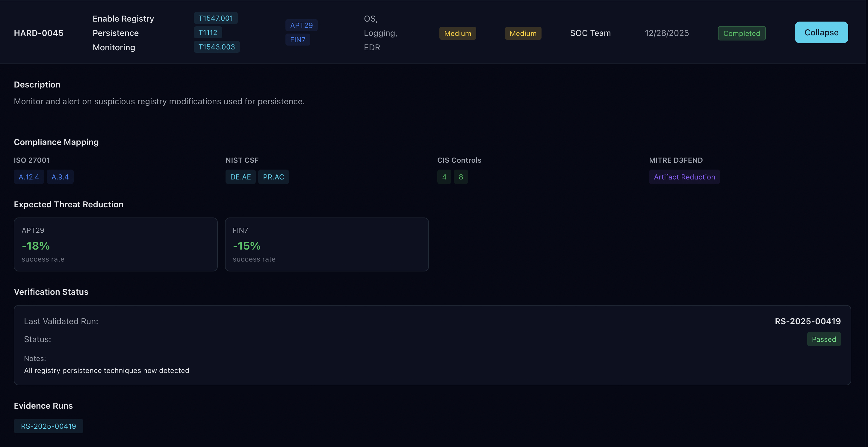Select ISO 27001 control A.9.4
Image resolution: width=868 pixels, height=447 pixels.
(x=60, y=177)
